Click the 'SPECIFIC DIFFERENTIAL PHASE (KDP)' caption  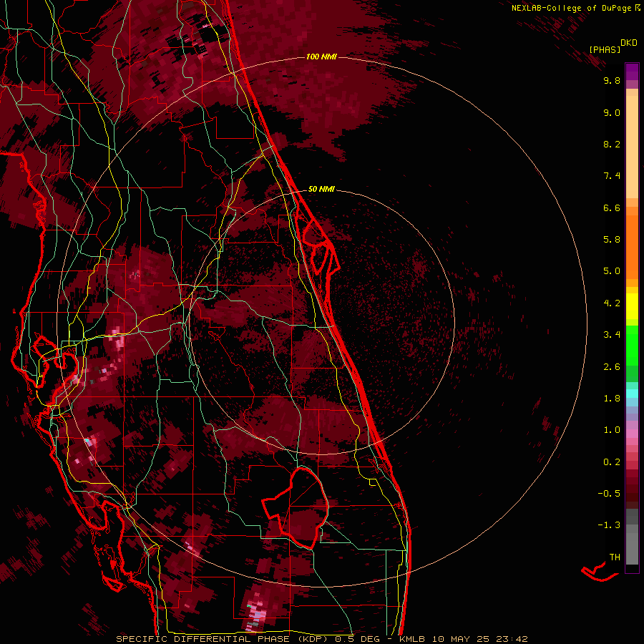pyautogui.click(x=224, y=639)
